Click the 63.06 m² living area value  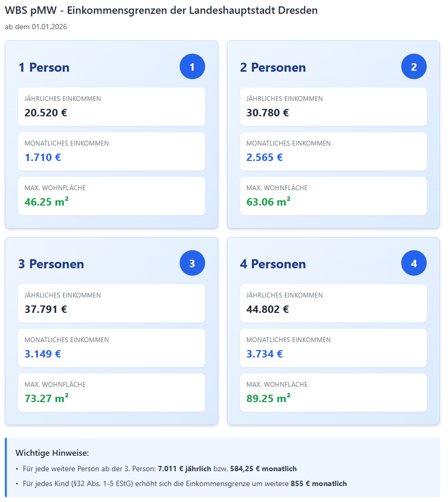(x=268, y=202)
